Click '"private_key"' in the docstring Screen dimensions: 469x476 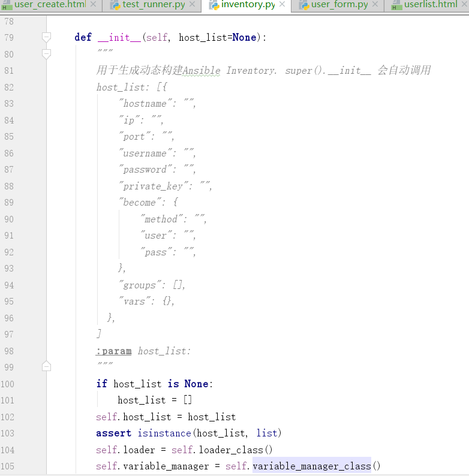(x=154, y=186)
